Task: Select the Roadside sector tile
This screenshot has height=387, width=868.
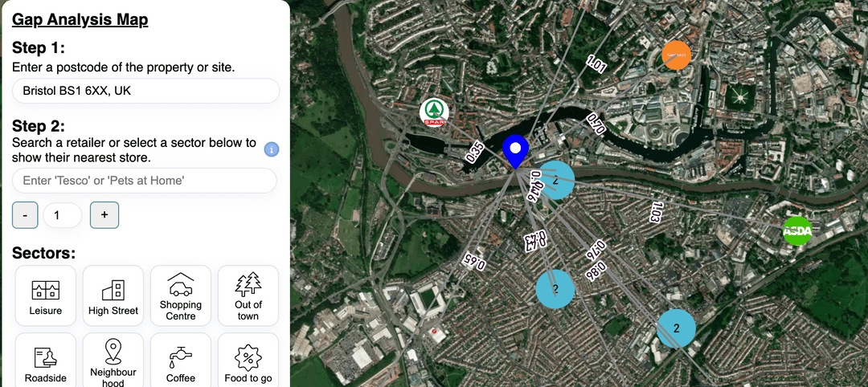Action: pyautogui.click(x=45, y=360)
